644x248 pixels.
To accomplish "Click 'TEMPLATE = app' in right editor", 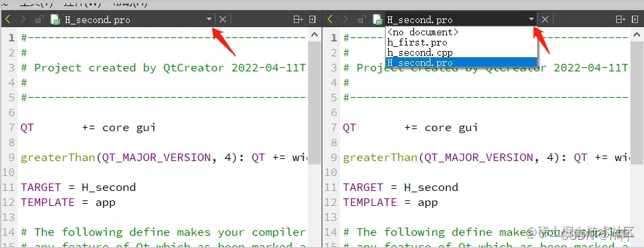I will (x=390, y=202).
